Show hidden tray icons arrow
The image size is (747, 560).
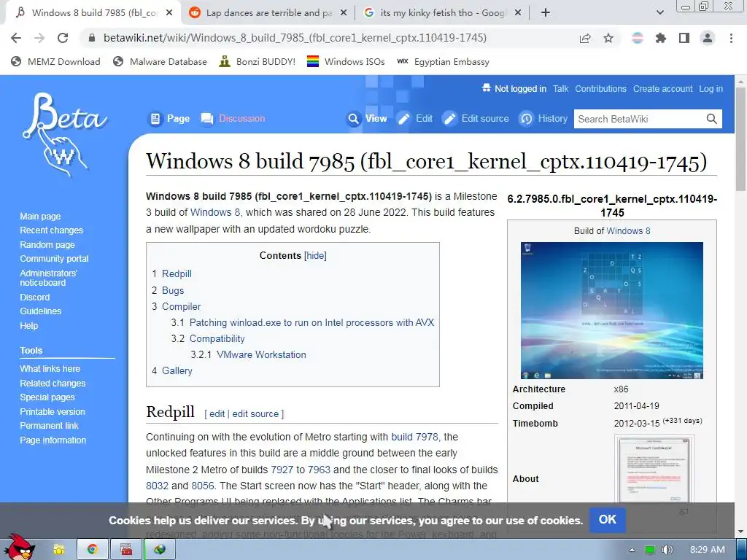(632, 550)
